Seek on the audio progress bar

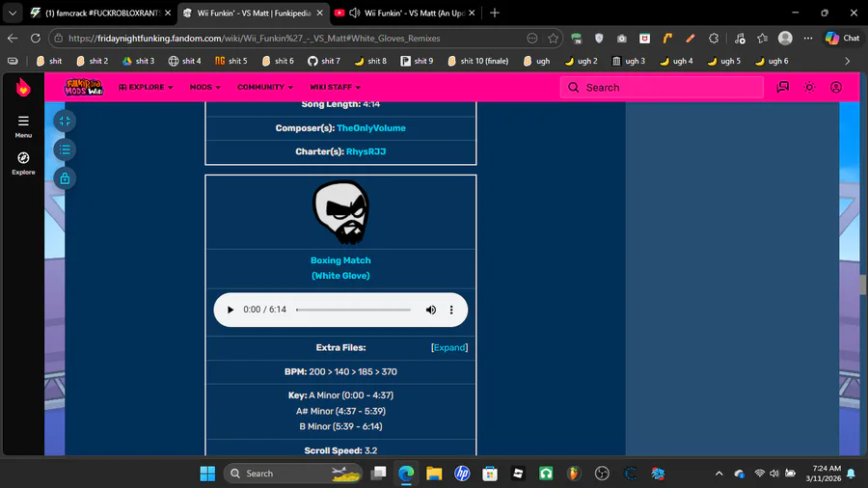tap(353, 310)
